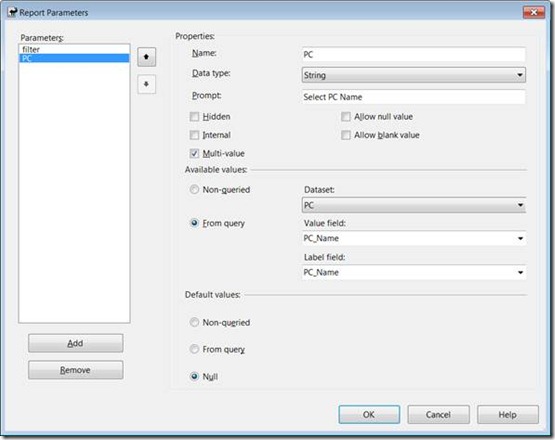Select the Null default value option
The height and width of the screenshot is (440, 555).
[x=194, y=376]
